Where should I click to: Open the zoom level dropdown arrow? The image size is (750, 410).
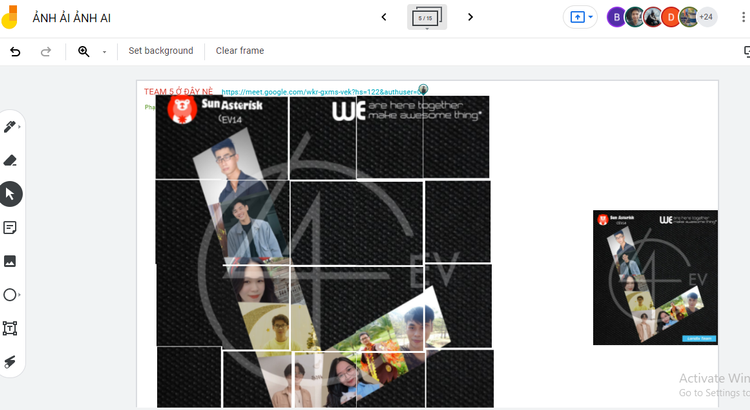click(104, 52)
